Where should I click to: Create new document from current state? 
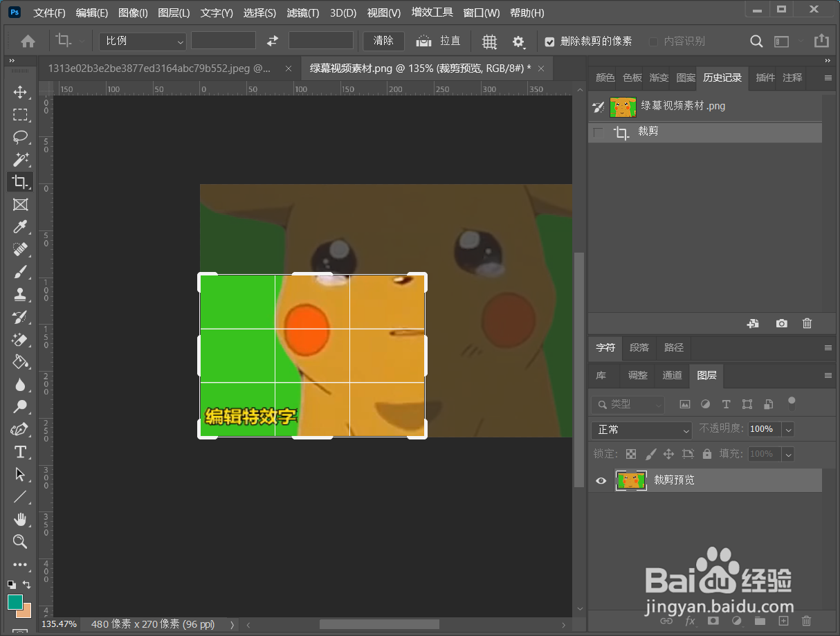point(753,323)
